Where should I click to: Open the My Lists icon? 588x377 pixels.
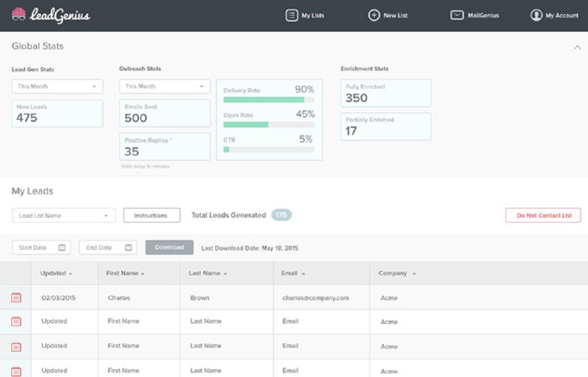point(292,15)
